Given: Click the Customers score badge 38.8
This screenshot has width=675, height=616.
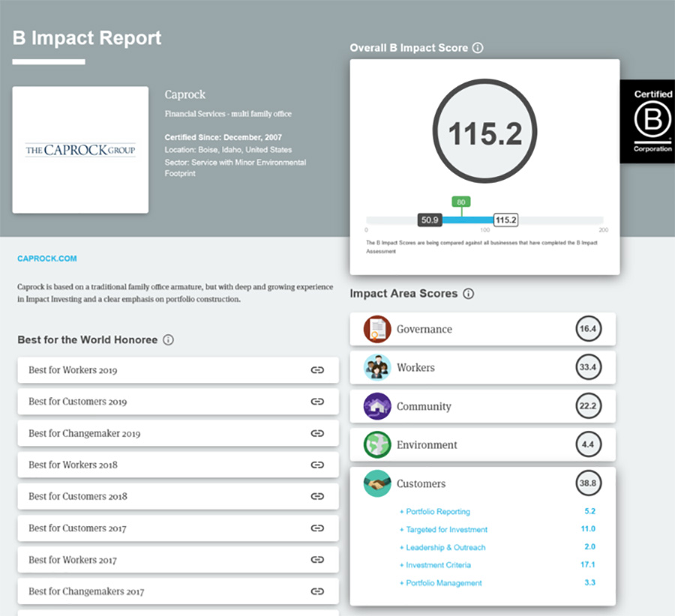Looking at the screenshot, I should point(588,483).
